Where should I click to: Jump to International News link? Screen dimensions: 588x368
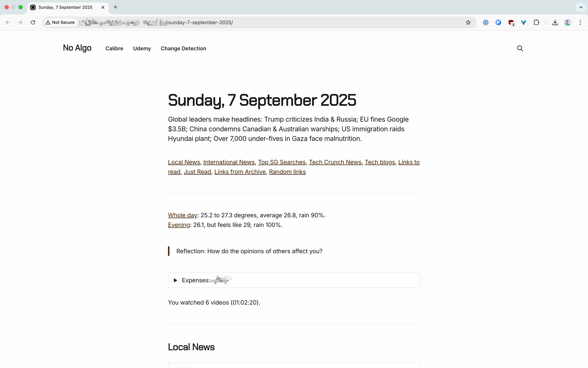pos(229,162)
